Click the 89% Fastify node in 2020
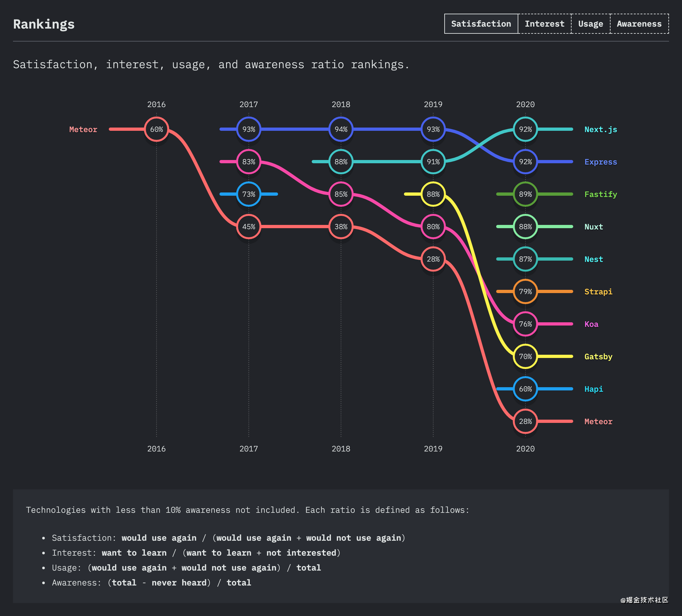This screenshot has height=616, width=682. point(525,194)
